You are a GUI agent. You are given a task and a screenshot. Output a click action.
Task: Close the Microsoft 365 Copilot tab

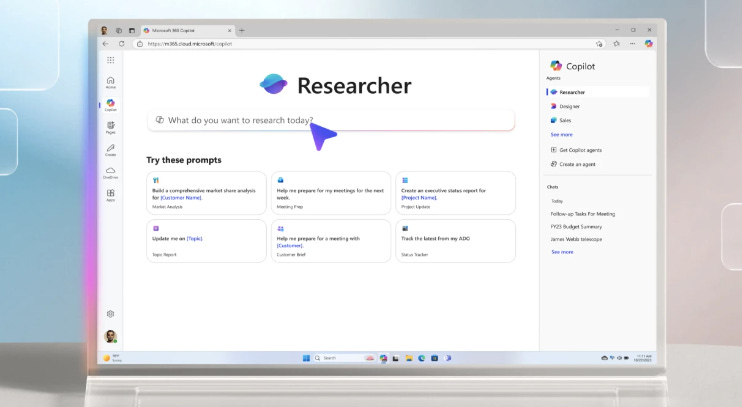pyautogui.click(x=230, y=30)
